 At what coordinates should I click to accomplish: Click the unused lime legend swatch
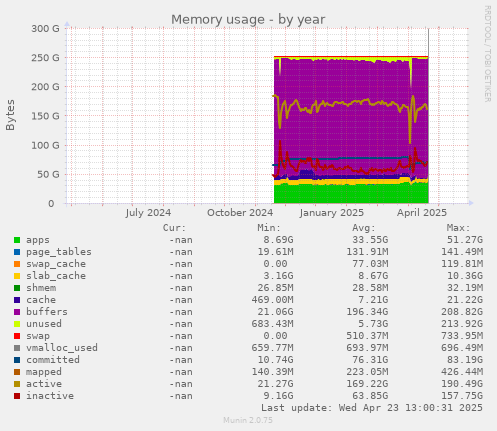[17, 324]
